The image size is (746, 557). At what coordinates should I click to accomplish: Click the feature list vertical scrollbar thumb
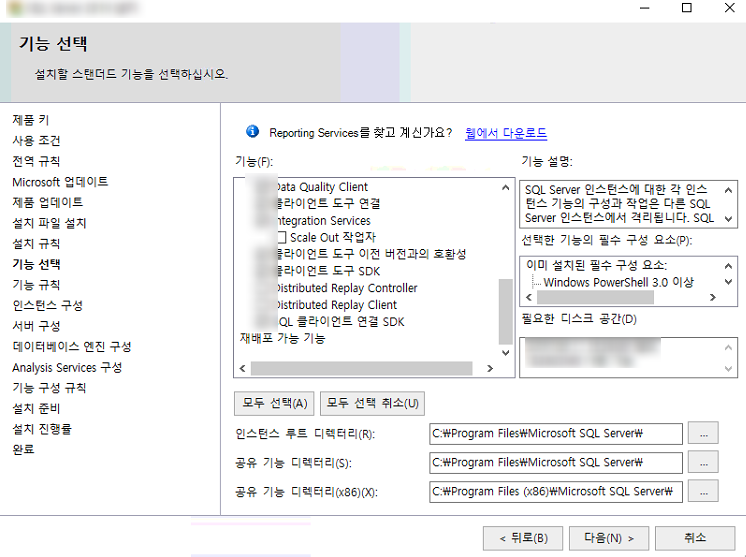(x=505, y=311)
